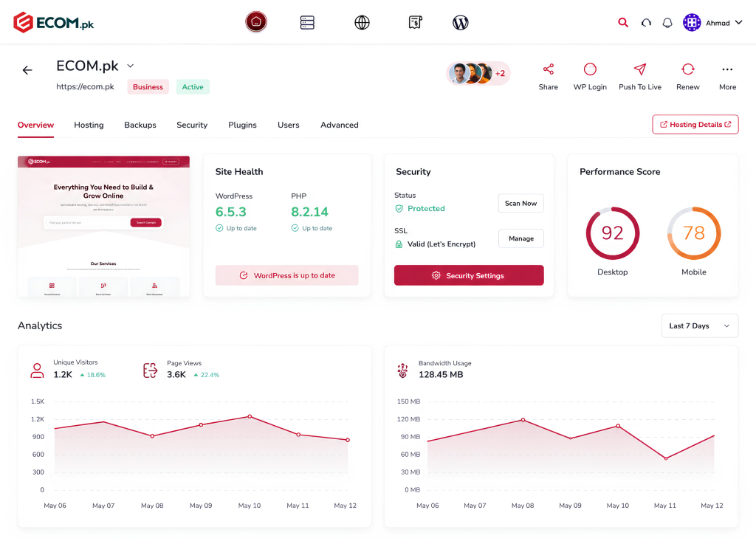756x541 pixels.
Task: Click Ahmad's profile avatar
Action: click(692, 22)
